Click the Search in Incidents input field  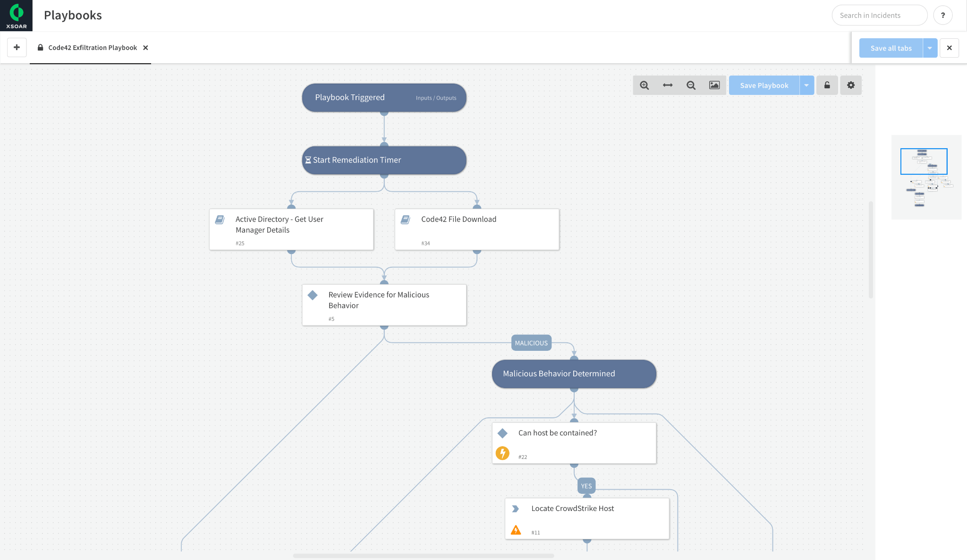(879, 15)
